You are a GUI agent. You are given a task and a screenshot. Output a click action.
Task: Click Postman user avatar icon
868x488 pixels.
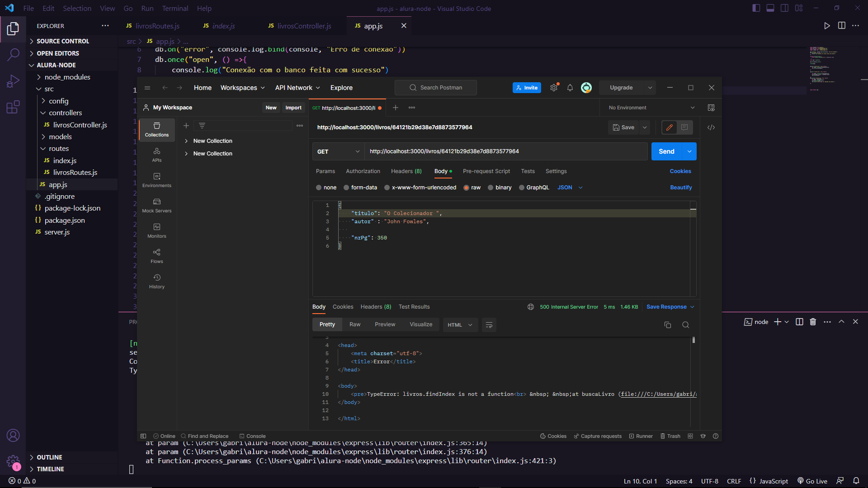tap(586, 88)
